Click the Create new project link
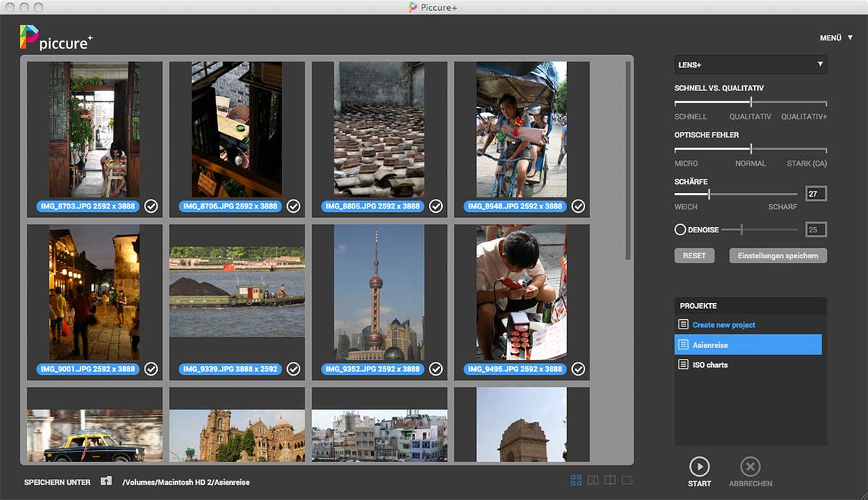Screen dimensions: 868x500 point(723,325)
